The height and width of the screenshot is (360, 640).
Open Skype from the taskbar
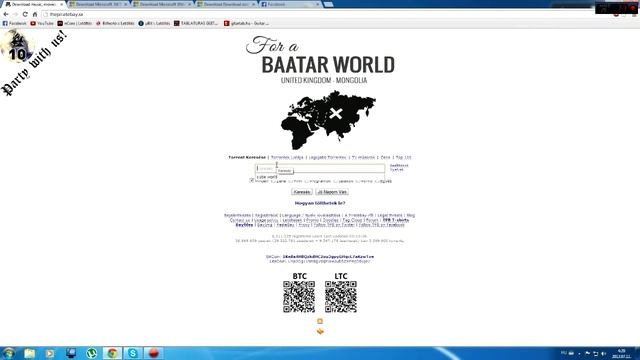pos(133,353)
